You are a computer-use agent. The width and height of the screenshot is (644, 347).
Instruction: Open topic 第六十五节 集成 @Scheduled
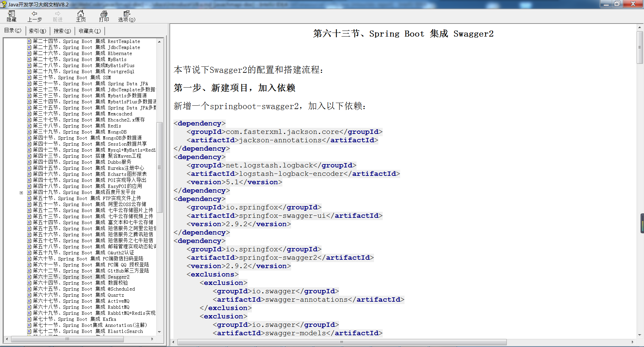(84, 289)
